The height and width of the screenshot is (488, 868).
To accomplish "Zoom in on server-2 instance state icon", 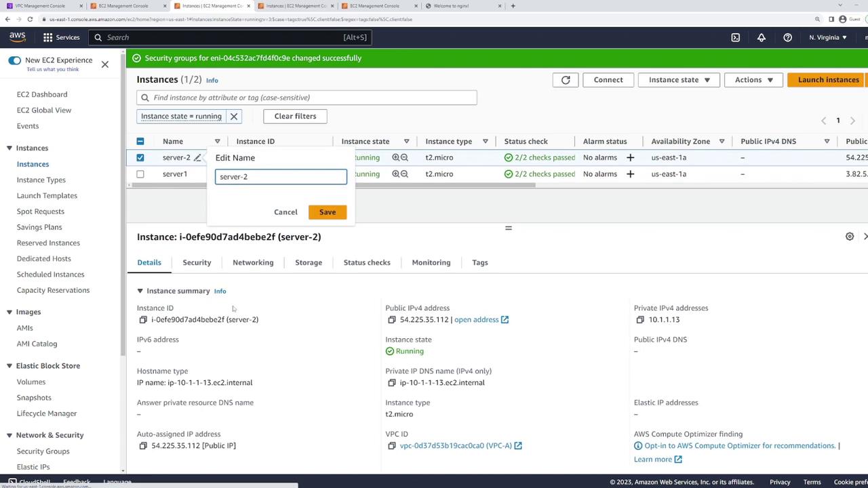I will tap(395, 157).
